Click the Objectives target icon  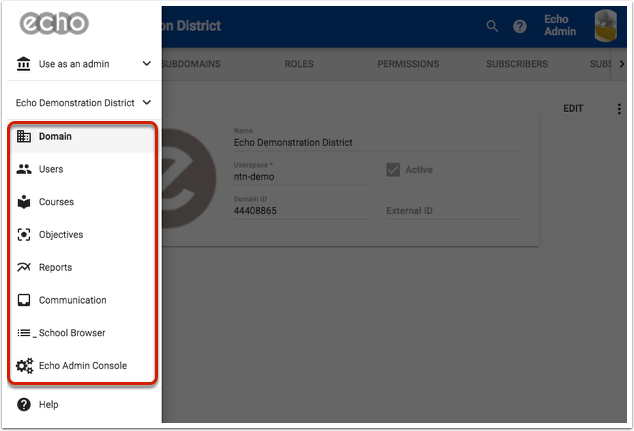tap(24, 235)
